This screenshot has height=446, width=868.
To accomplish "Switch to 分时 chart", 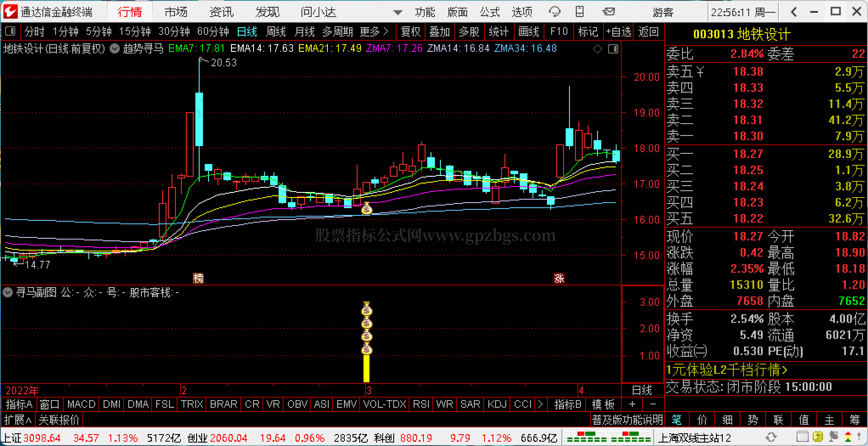I will [34, 31].
